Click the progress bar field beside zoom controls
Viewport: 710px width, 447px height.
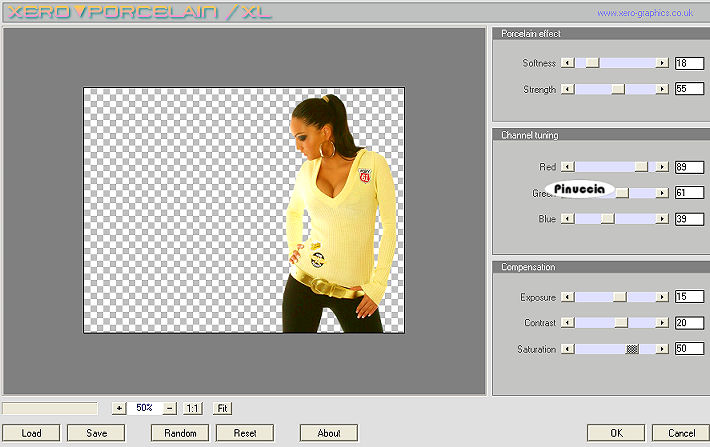click(50, 409)
